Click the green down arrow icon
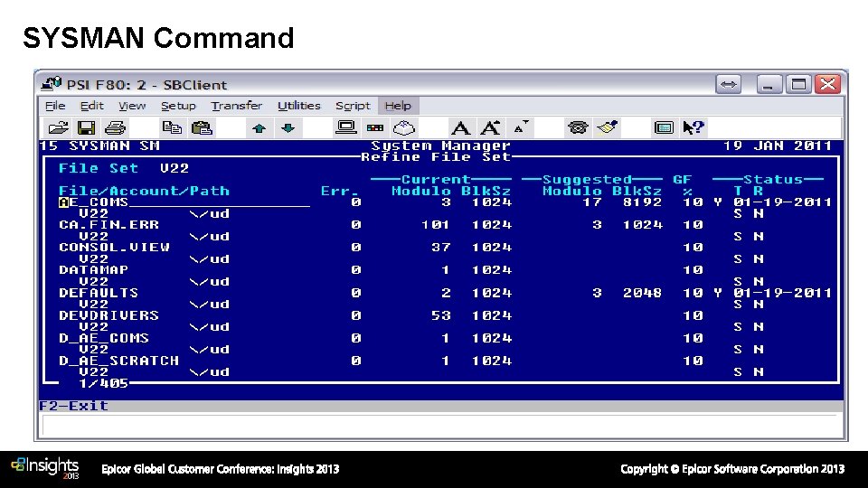Screen dimensions: 868x488 click(x=288, y=128)
